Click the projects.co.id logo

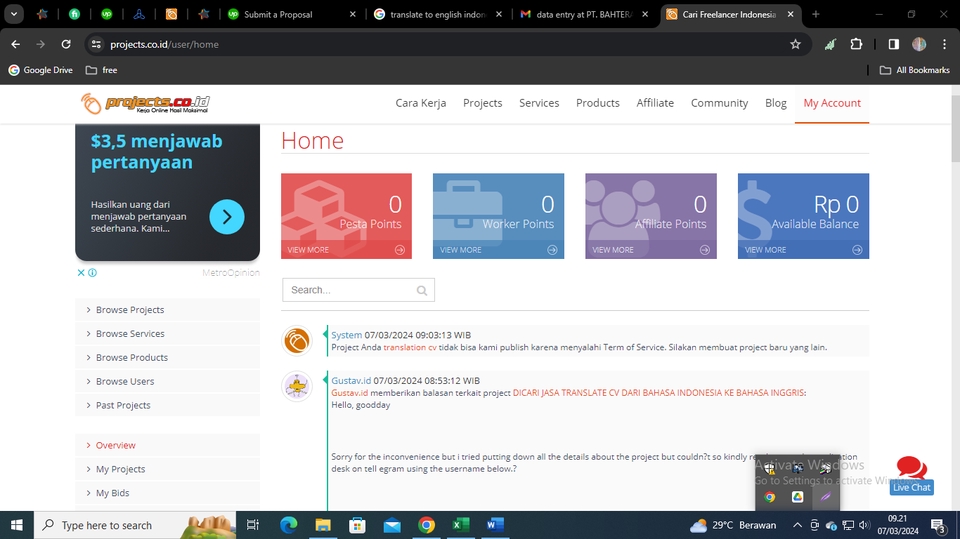click(x=145, y=103)
